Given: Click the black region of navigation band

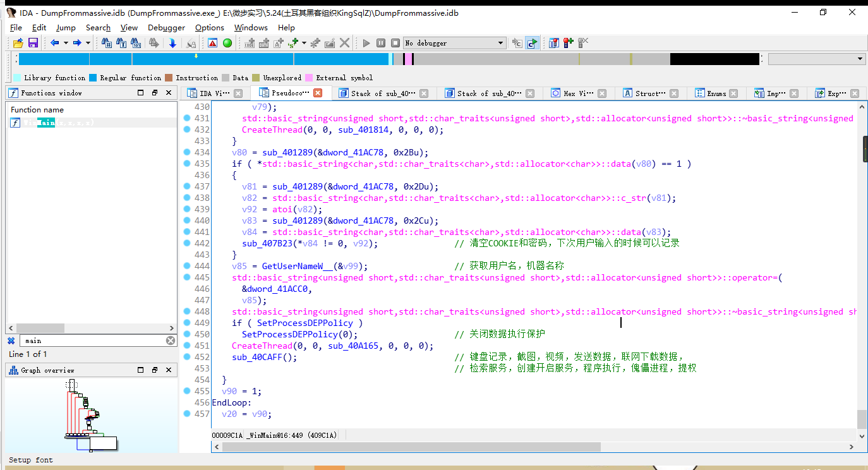Looking at the screenshot, I should tap(714, 59).
